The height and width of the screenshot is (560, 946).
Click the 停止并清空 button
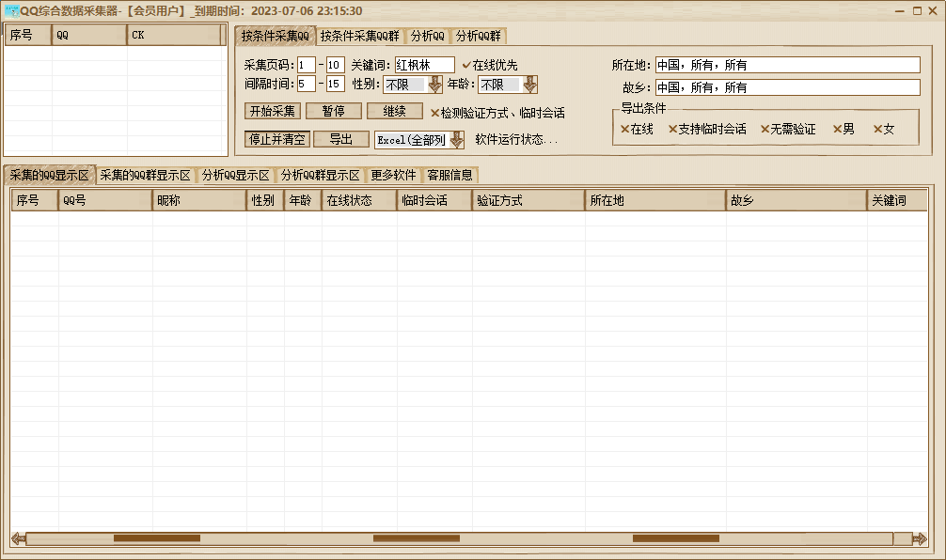pyautogui.click(x=277, y=139)
